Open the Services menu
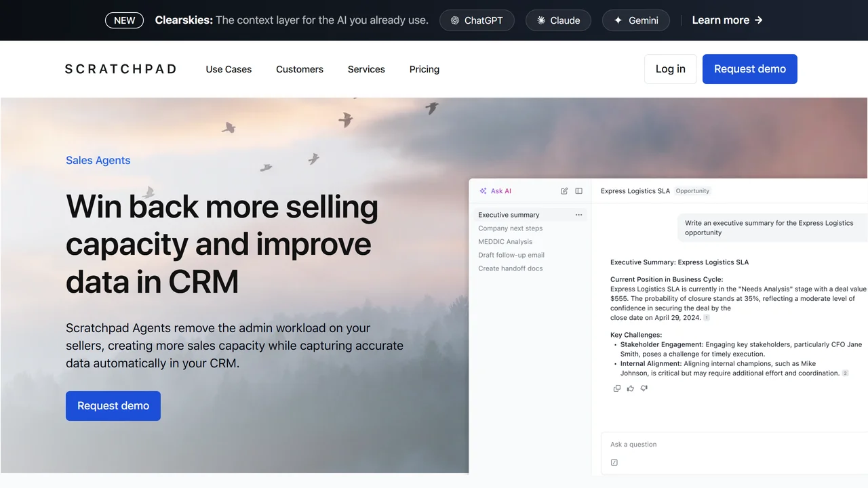Image resolution: width=868 pixels, height=488 pixels. (x=366, y=69)
